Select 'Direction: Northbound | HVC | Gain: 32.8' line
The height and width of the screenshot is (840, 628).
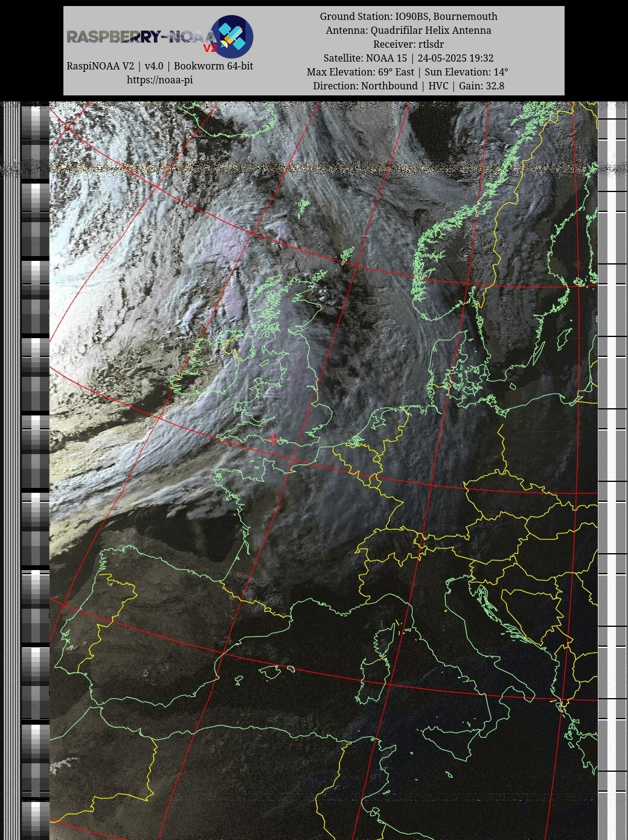tap(408, 86)
